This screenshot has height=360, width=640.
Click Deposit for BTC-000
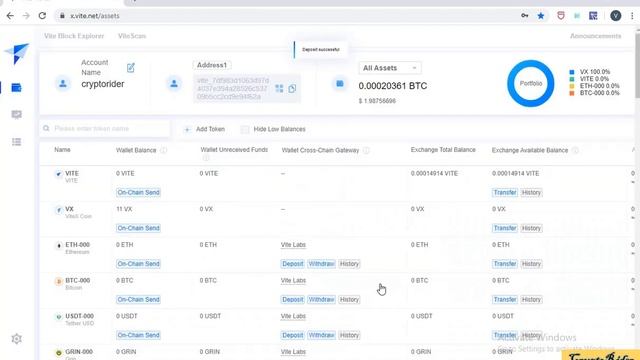[293, 299]
